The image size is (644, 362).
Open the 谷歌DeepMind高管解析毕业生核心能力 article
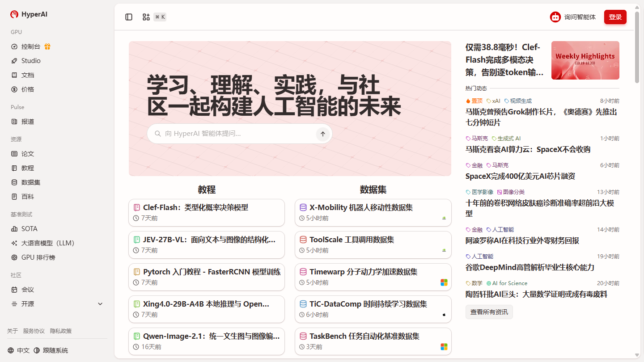[x=530, y=267]
